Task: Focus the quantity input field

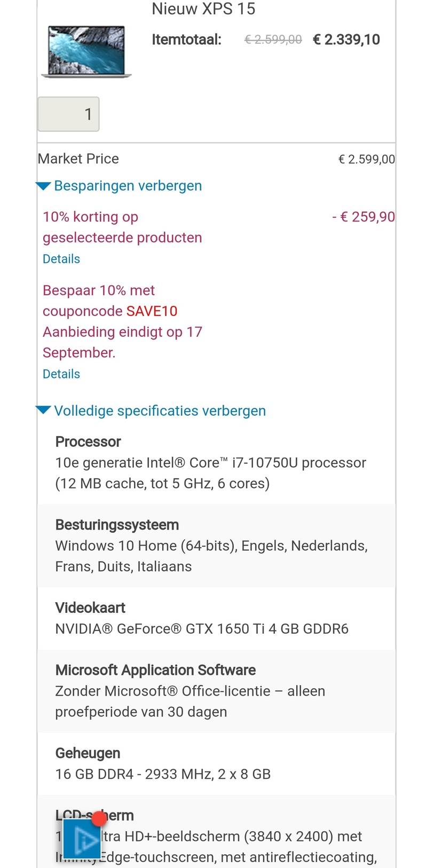Action: tap(68, 114)
